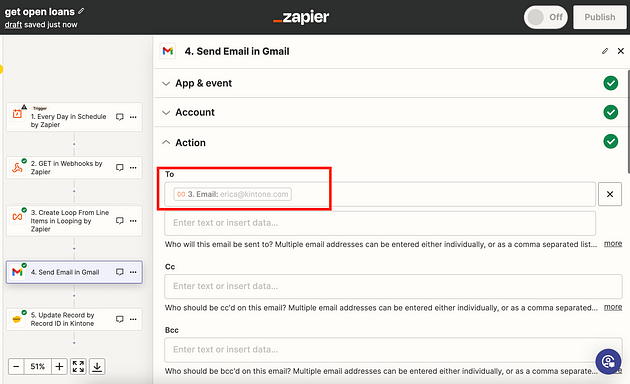The height and width of the screenshot is (384, 630).
Task: Open comments for step 2 Webhooks
Action: pos(119,167)
